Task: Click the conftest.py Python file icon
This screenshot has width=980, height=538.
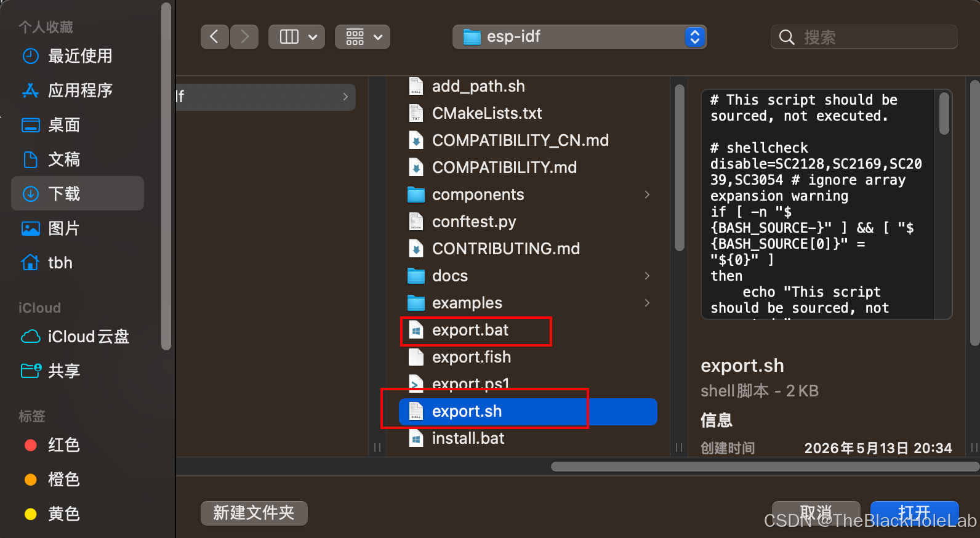Action: click(x=416, y=222)
